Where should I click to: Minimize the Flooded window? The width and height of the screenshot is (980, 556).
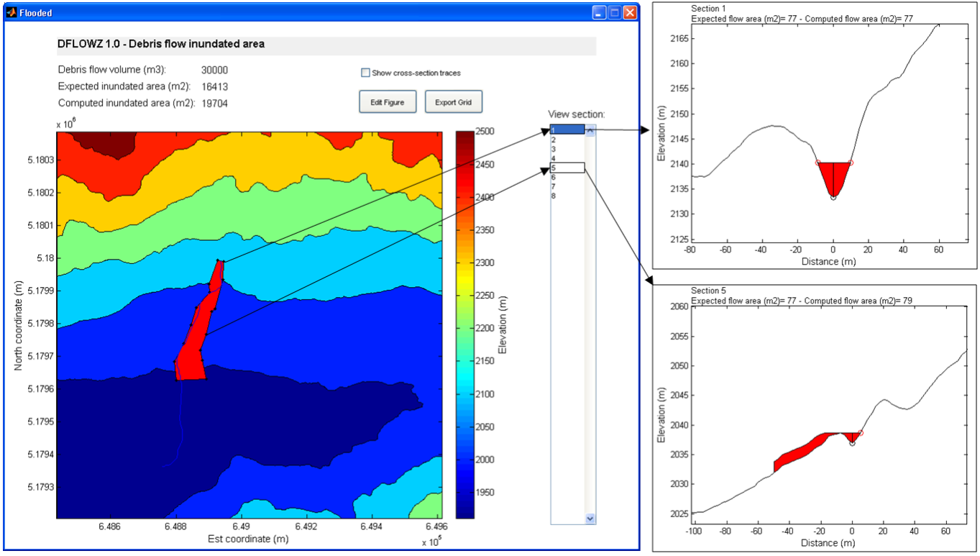[x=599, y=13]
